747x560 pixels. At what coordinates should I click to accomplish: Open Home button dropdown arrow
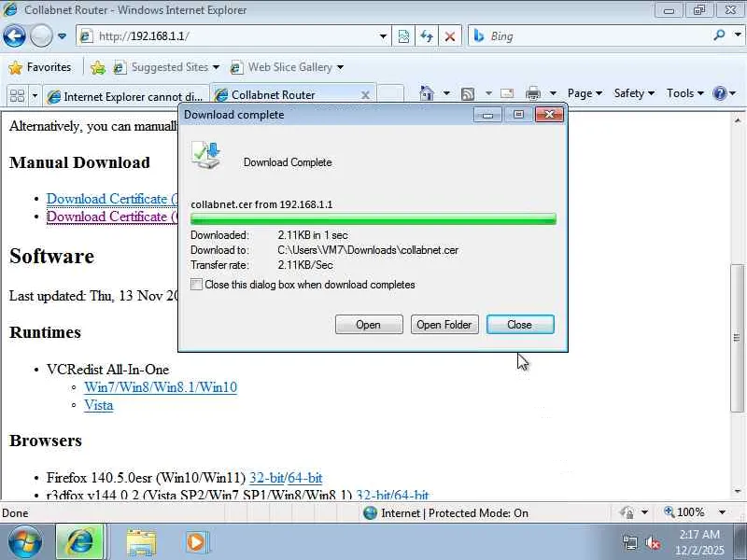tap(446, 93)
